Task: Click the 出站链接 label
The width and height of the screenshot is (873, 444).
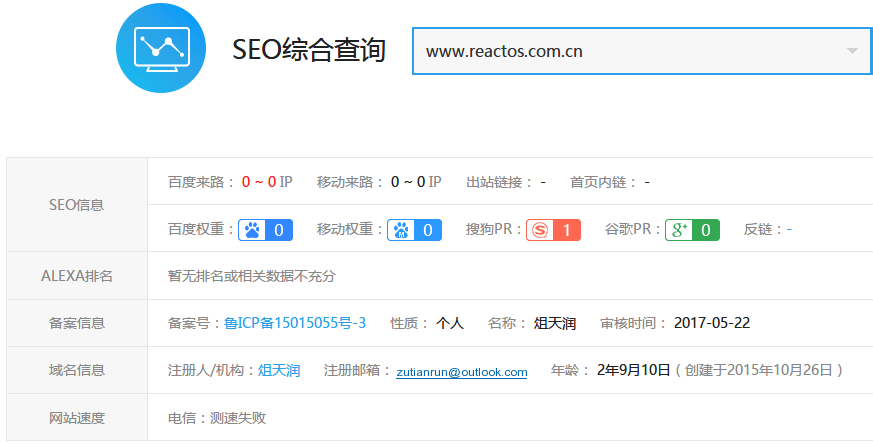Action: (x=499, y=182)
